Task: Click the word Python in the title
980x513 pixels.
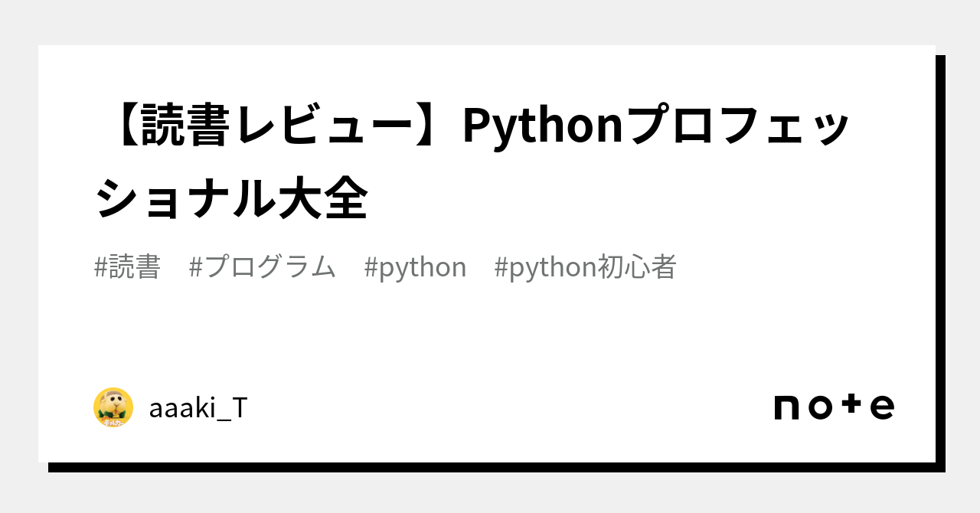Action: click(x=543, y=127)
